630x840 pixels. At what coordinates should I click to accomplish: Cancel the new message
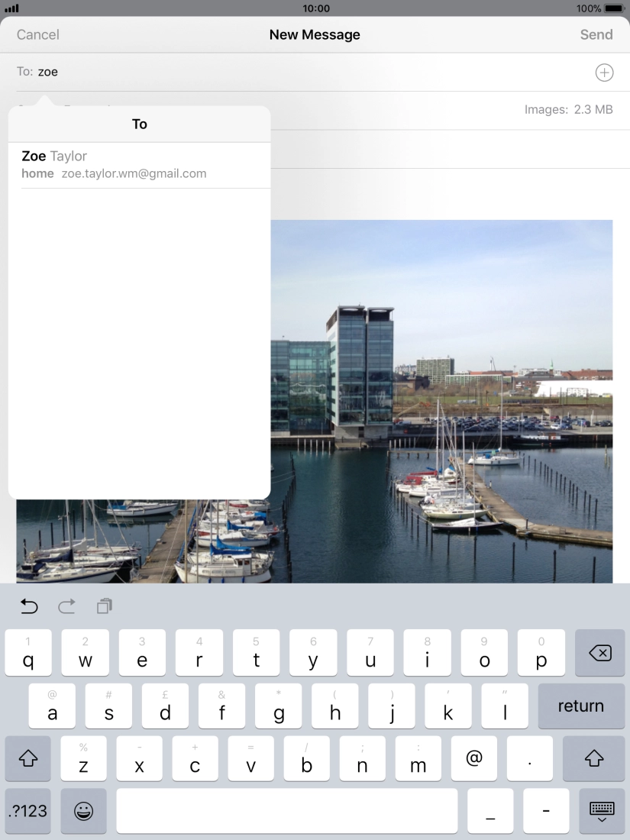click(x=38, y=34)
